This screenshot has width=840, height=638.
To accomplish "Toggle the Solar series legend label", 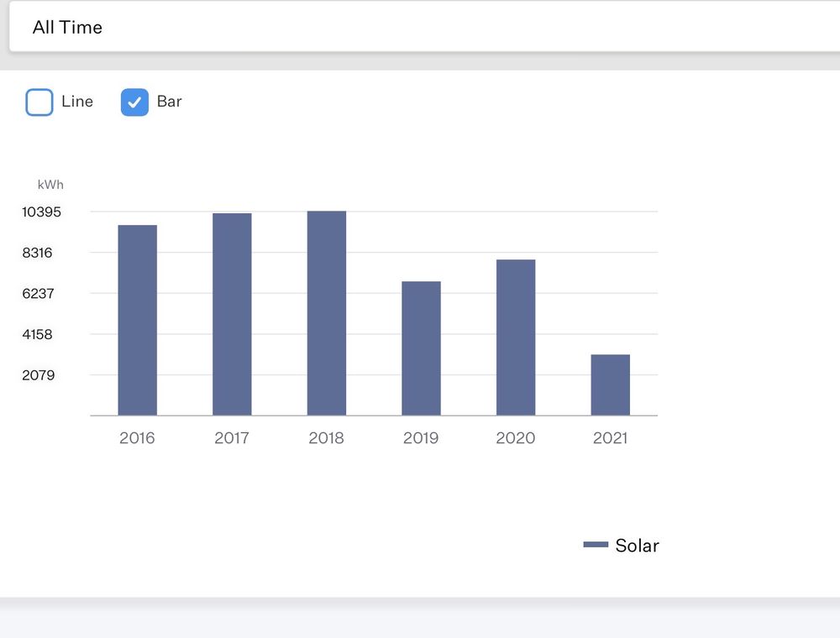I will tap(637, 546).
